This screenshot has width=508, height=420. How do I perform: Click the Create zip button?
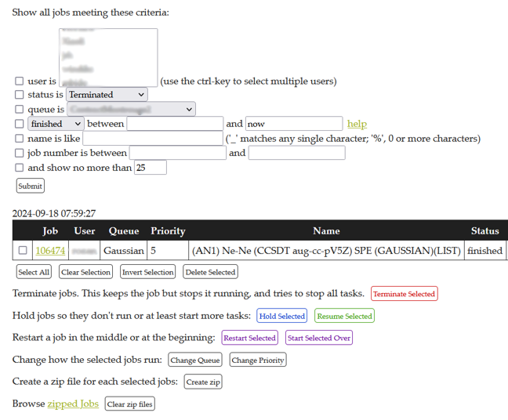pos(203,382)
